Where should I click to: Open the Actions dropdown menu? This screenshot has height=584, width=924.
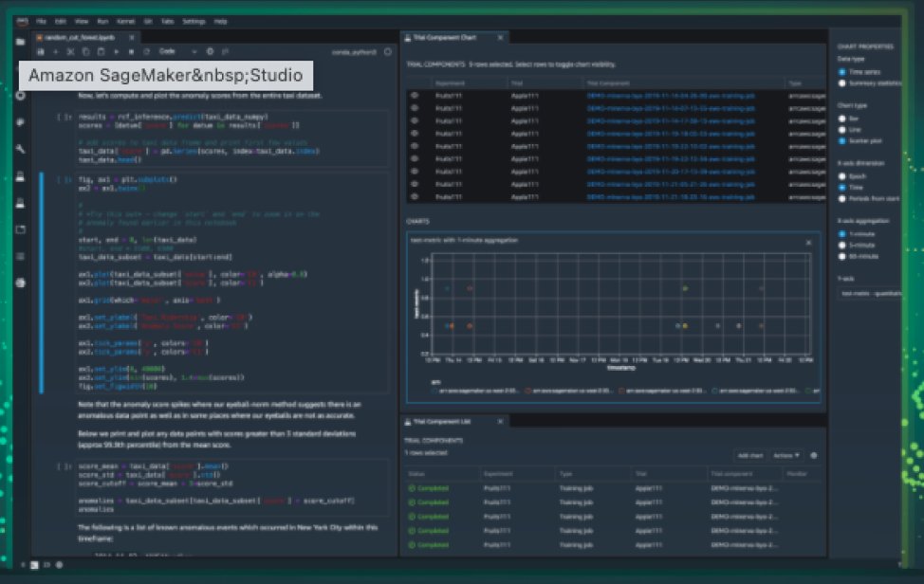(786, 456)
